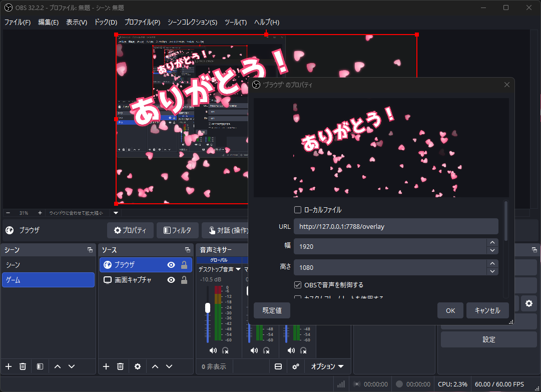541x392 pixels.
Task: Open the ヘルプ(H) menu
Action: tap(267, 22)
